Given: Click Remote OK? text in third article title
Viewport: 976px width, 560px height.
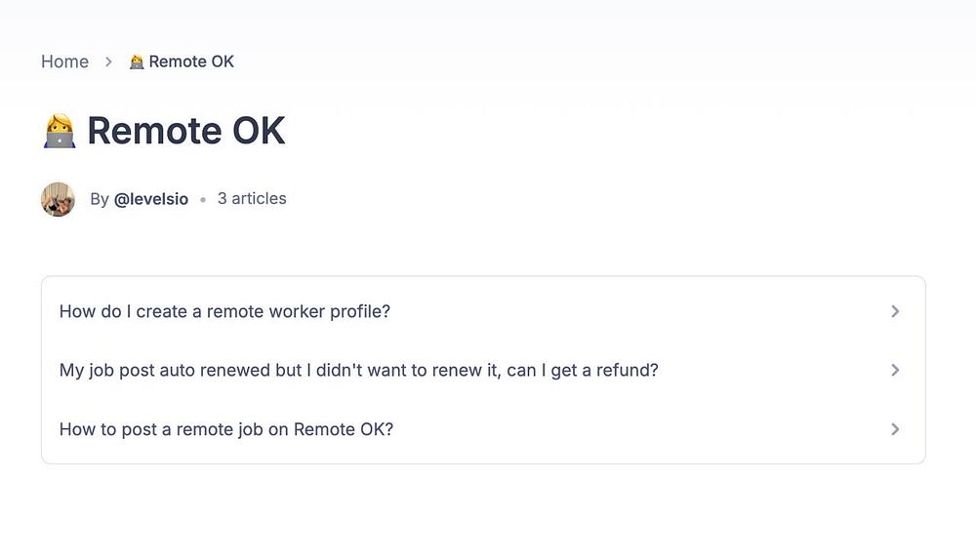Looking at the screenshot, I should pos(344,429).
